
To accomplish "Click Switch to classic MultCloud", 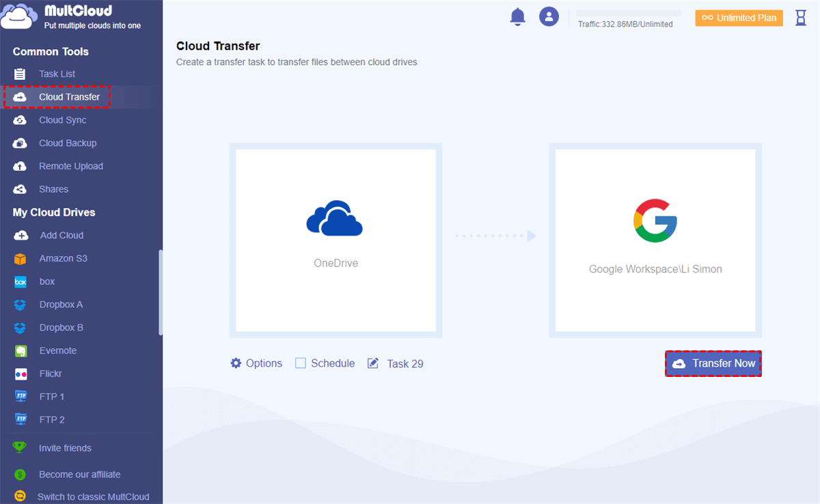I will pyautogui.click(x=93, y=496).
